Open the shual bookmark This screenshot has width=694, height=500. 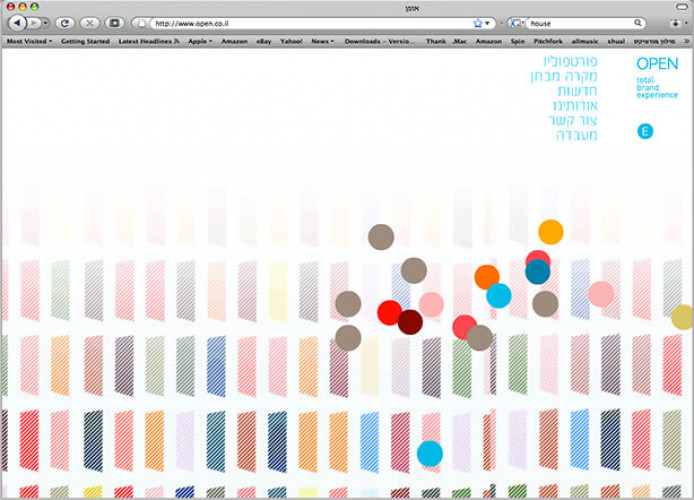(x=616, y=41)
